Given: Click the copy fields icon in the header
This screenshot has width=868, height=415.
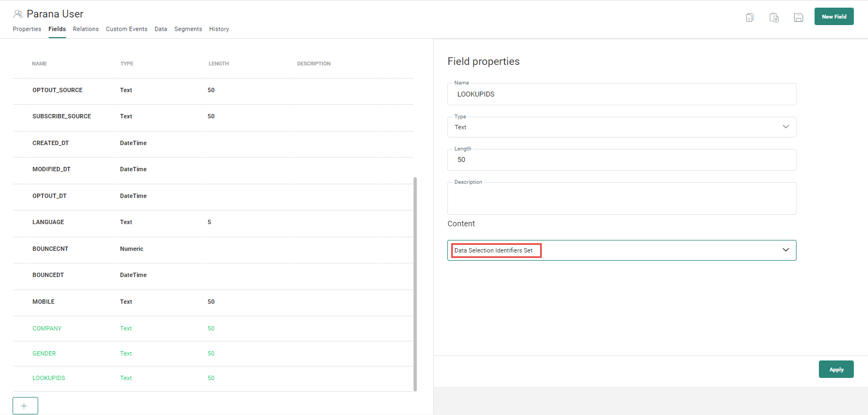Looking at the screenshot, I should [x=750, y=17].
